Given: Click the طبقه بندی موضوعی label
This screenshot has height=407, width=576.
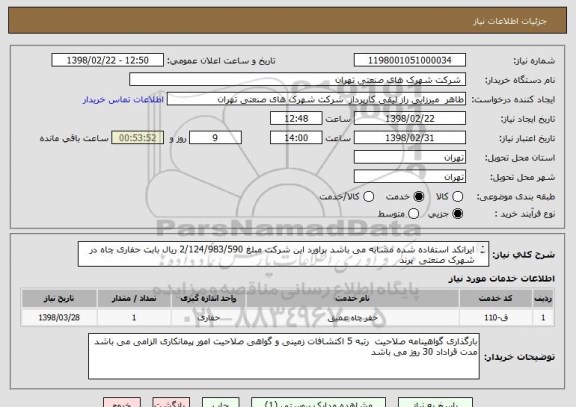Looking at the screenshot, I should (516, 197).
